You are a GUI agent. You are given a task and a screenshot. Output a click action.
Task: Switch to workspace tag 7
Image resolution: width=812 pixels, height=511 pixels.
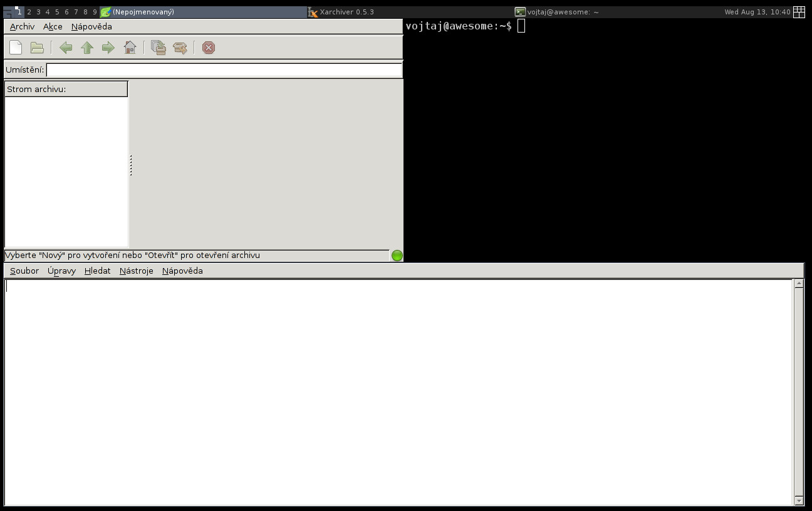pyautogui.click(x=76, y=12)
